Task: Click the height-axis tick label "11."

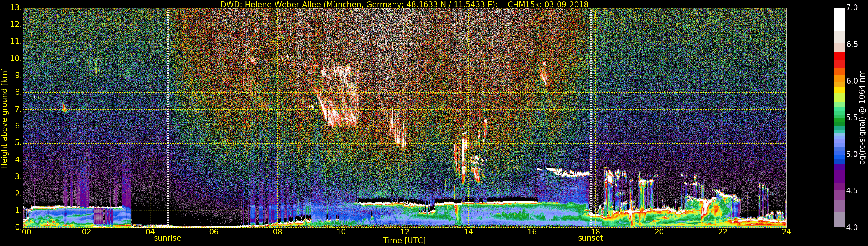Action: 16,41
